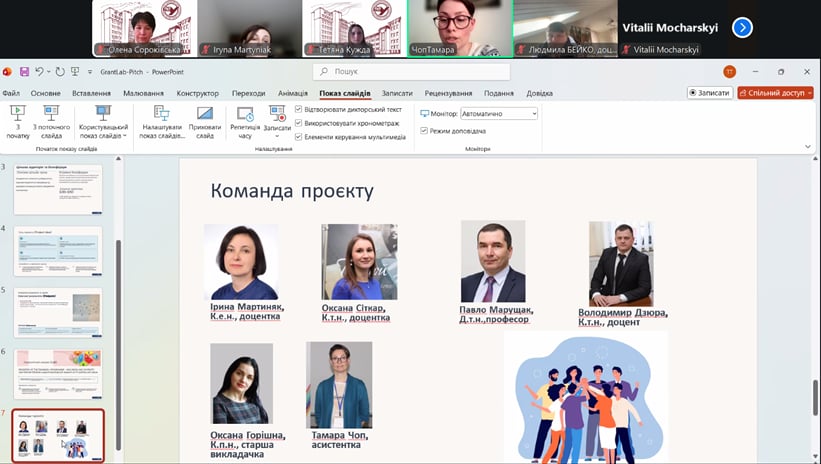Click the Спільний доступ button
Screen dimensions: 821x464
pos(776,93)
